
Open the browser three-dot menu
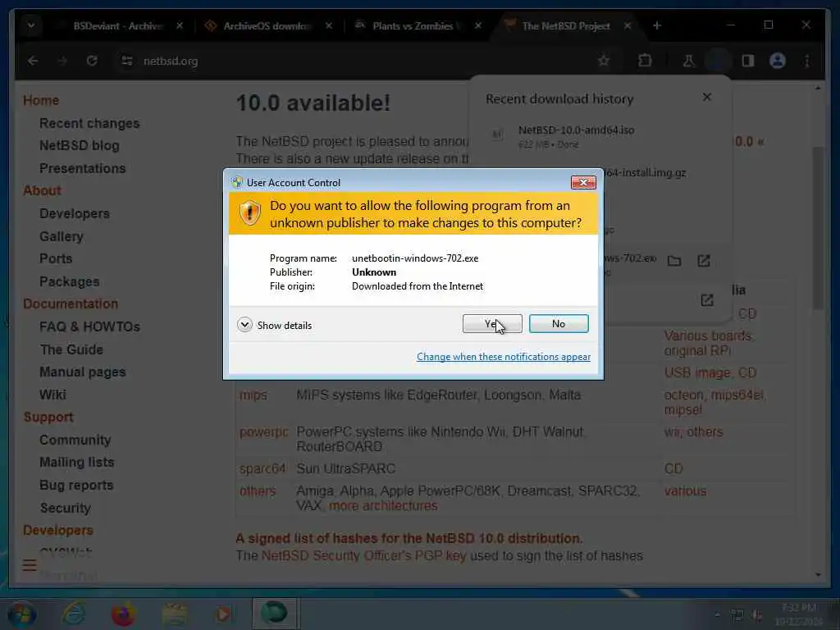pos(807,61)
